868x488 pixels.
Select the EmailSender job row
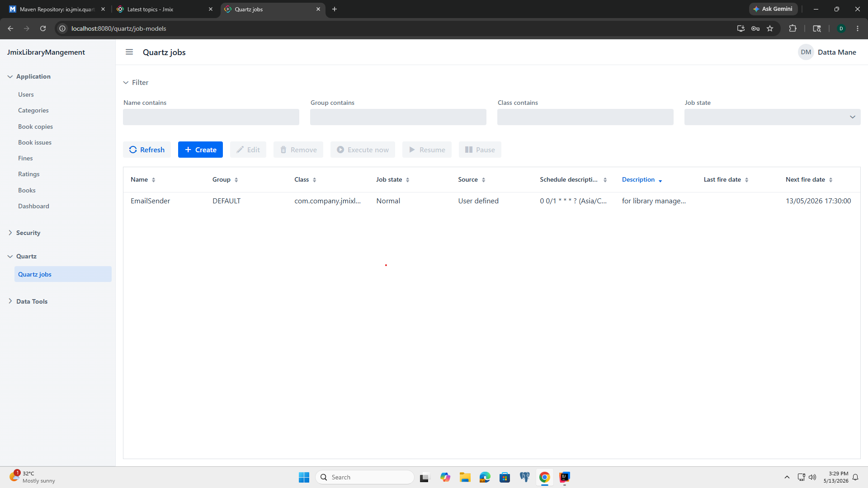[x=491, y=201]
